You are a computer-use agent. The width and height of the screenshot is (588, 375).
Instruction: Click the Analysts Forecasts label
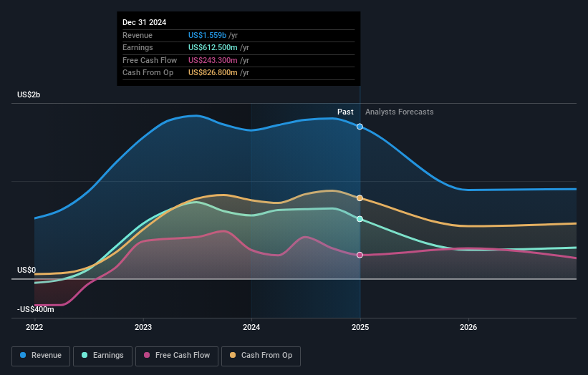click(x=400, y=112)
